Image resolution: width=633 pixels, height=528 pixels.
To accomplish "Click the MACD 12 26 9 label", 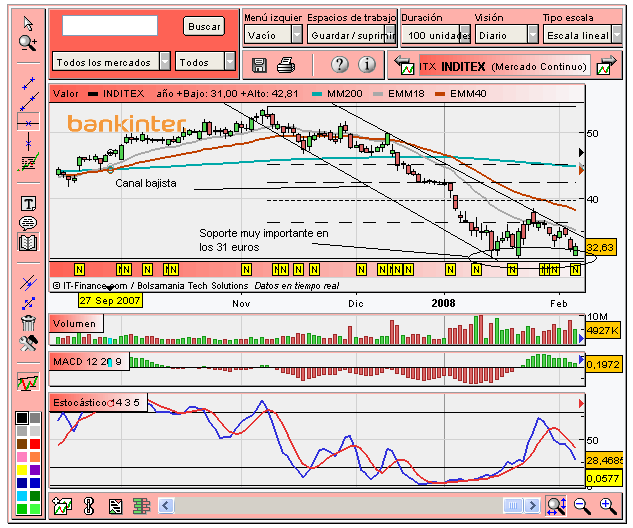I will click(x=89, y=362).
